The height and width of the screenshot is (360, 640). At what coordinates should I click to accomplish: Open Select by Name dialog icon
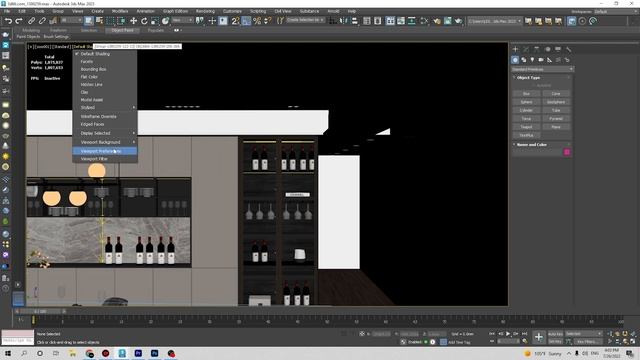pyautogui.click(x=99, y=21)
